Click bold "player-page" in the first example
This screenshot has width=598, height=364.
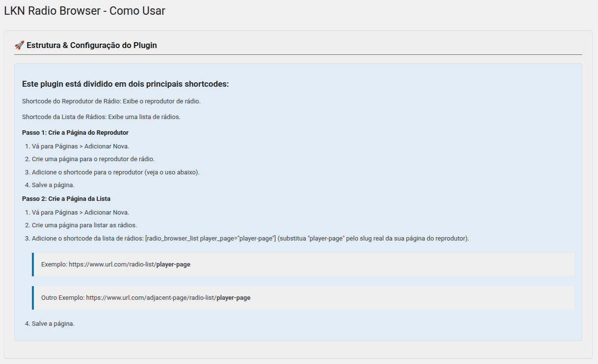(173, 265)
